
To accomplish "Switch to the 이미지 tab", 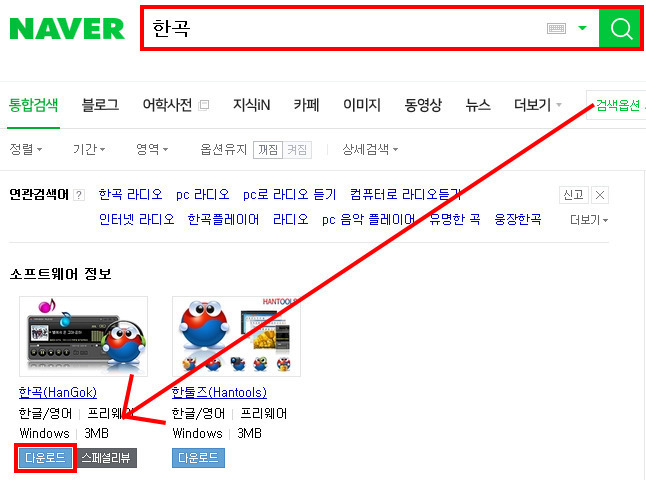I will click(x=362, y=105).
